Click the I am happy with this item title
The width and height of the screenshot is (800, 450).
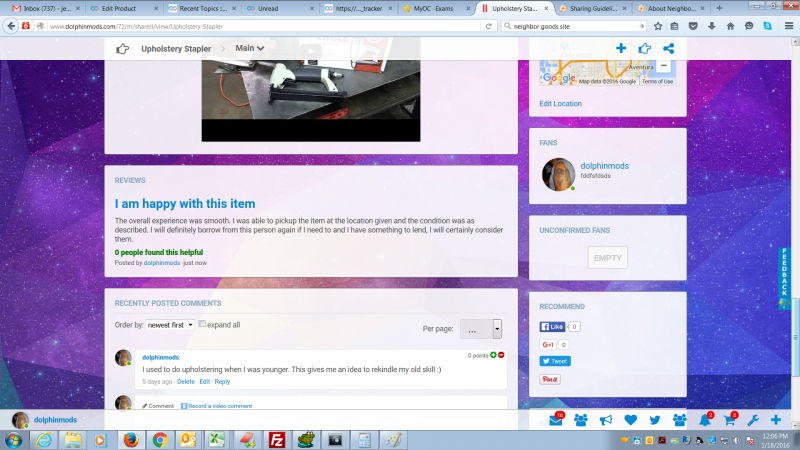pos(185,204)
